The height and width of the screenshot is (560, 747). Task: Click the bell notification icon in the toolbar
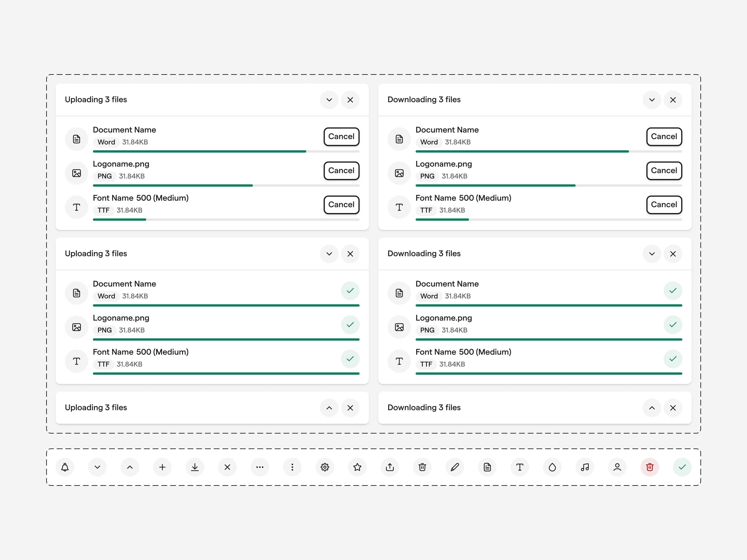point(65,467)
